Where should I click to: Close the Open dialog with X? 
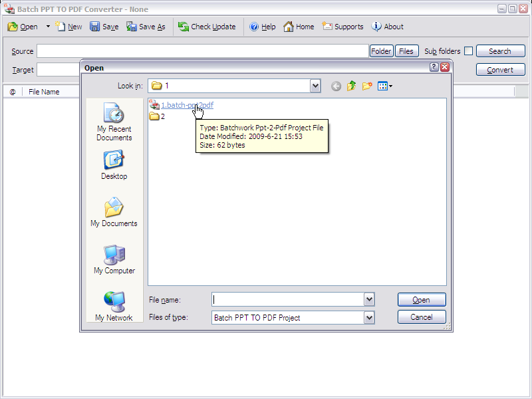[445, 67]
